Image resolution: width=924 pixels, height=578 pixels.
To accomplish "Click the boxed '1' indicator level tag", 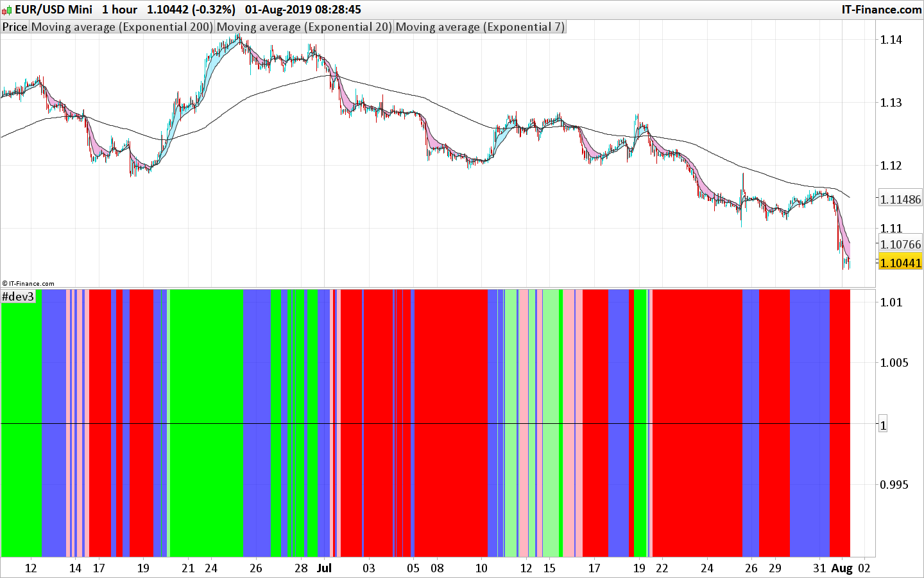I will [883, 425].
